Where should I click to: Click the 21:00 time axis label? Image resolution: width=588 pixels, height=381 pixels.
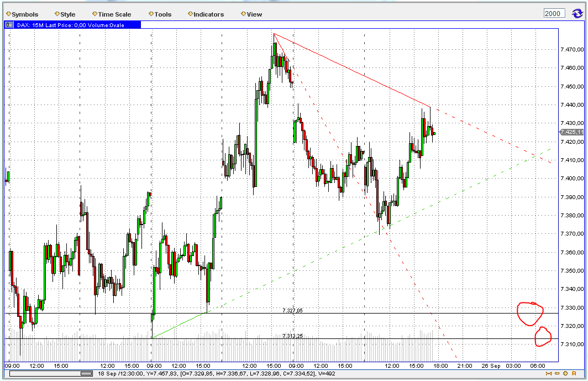pyautogui.click(x=465, y=366)
